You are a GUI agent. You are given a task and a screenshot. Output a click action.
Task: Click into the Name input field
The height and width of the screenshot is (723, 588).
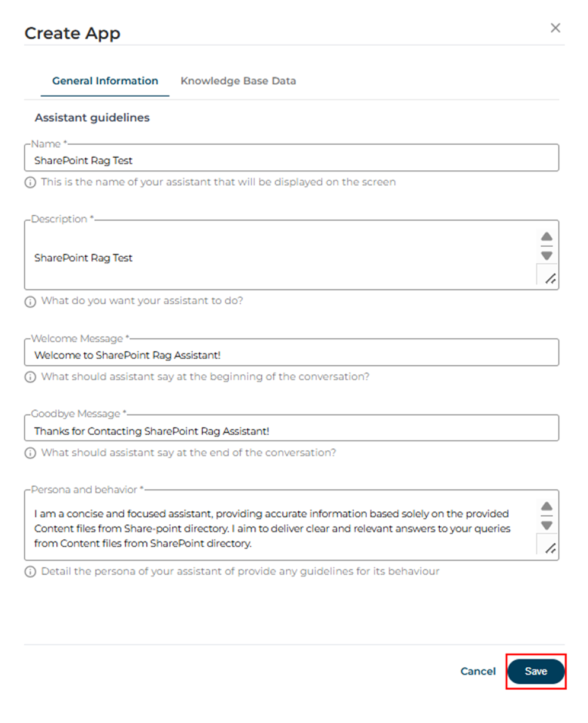[x=290, y=161]
